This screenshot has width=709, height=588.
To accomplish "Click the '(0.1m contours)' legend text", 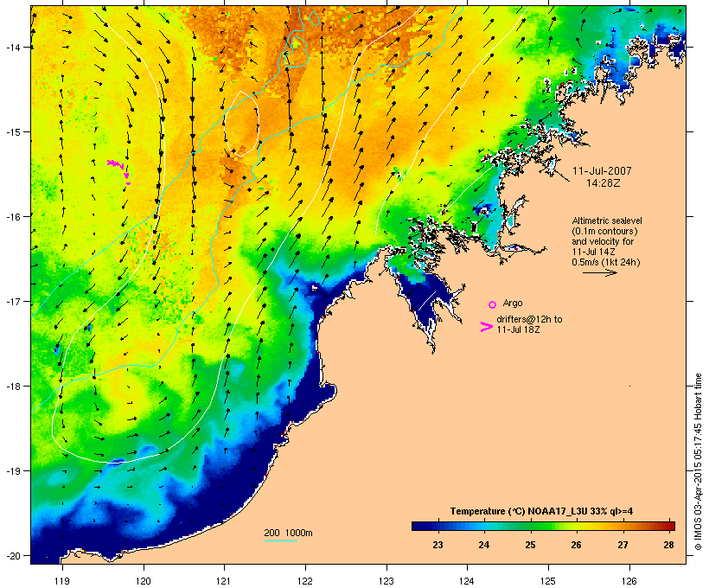I will 604,231.
